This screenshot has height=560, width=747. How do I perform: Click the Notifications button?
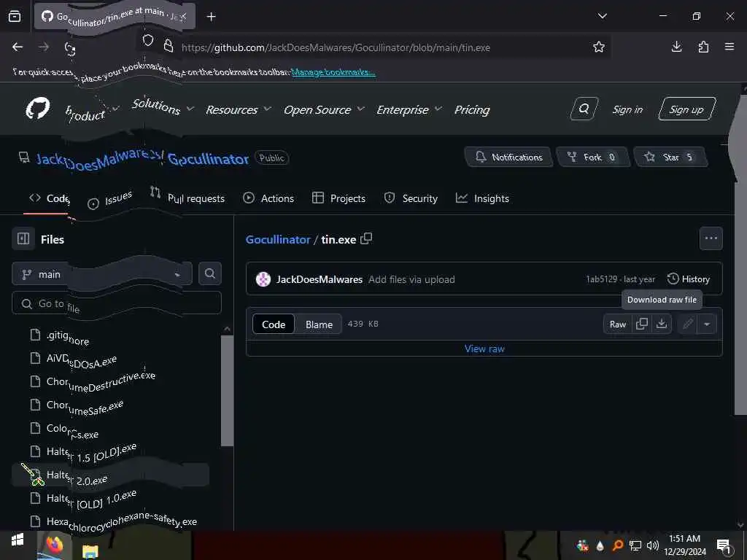pyautogui.click(x=508, y=157)
